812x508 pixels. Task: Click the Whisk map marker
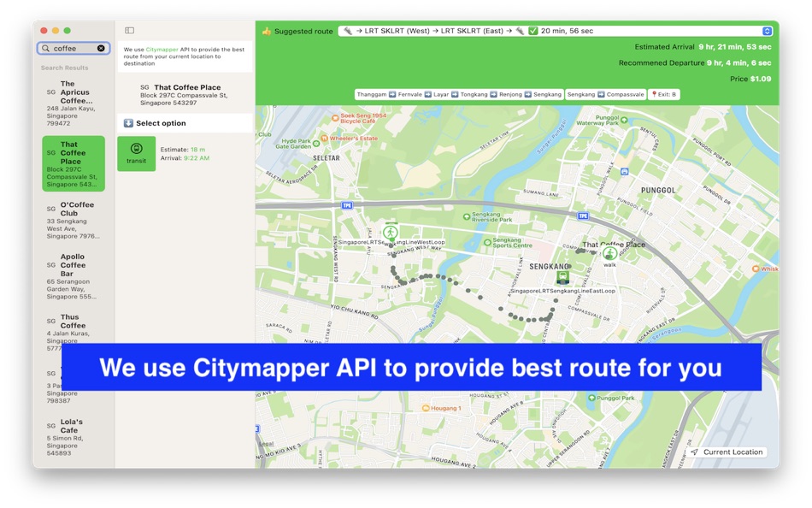756,269
